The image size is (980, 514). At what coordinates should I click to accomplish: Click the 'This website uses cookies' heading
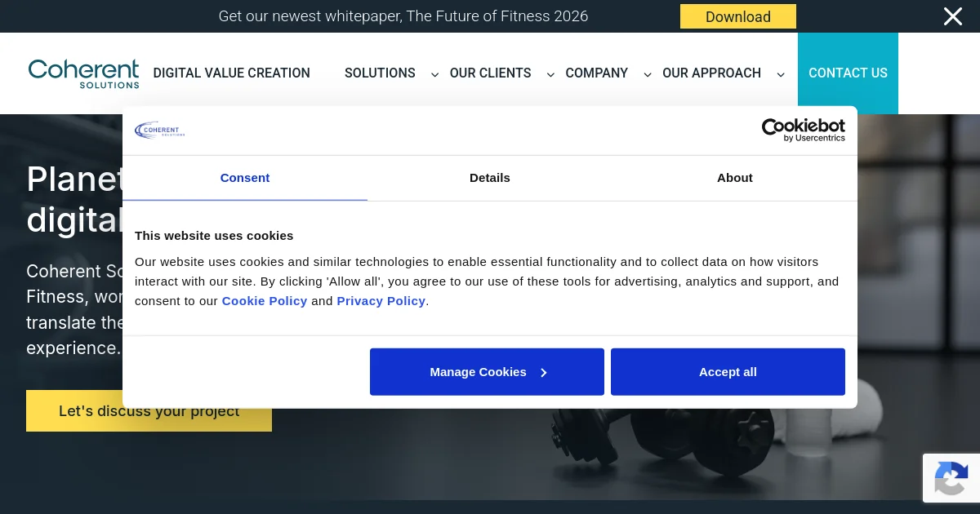214,236
